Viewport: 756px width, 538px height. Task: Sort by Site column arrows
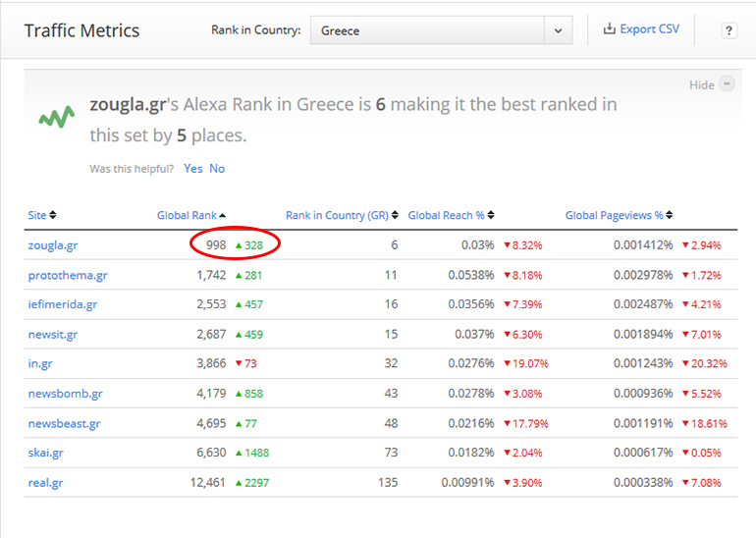[53, 215]
